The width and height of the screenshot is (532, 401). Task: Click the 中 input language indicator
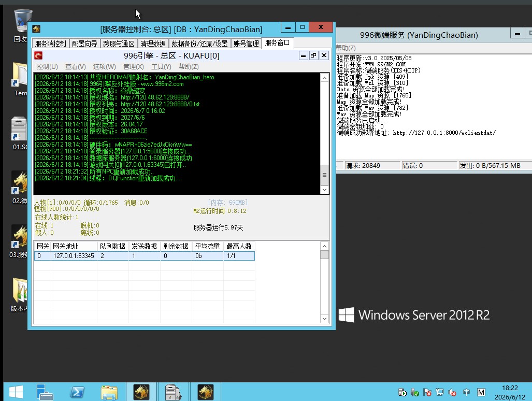click(x=467, y=393)
